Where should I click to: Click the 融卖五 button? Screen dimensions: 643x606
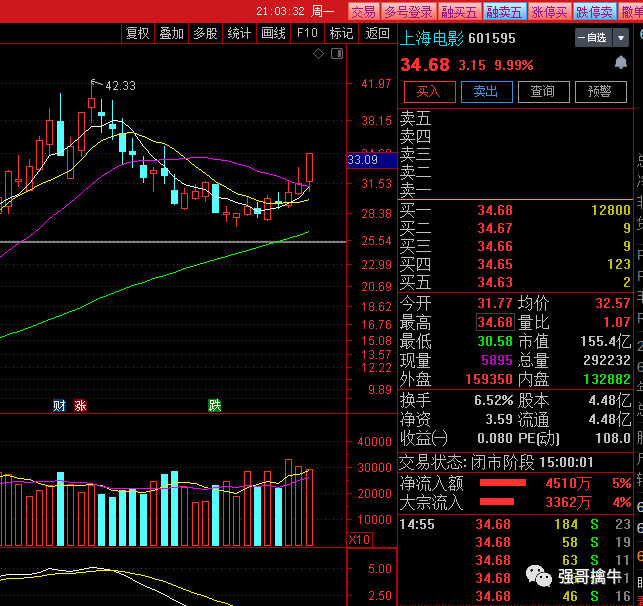504,12
